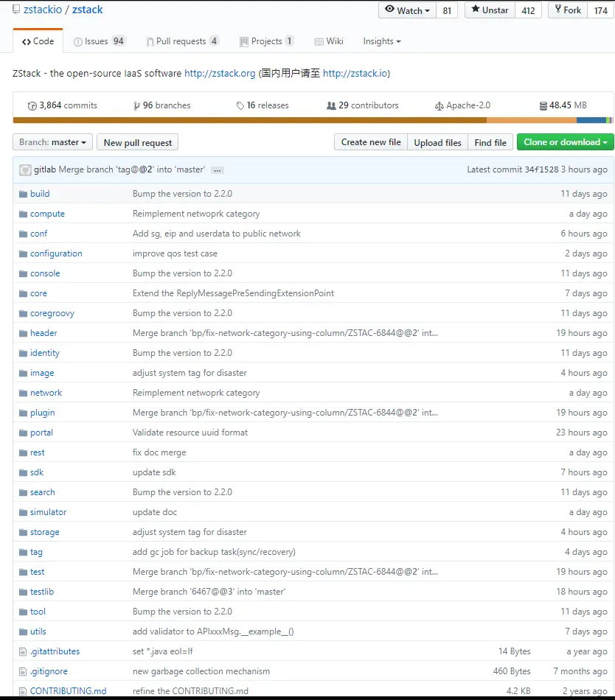The image size is (615, 700).
Task: Click the Upload files button
Action: pyautogui.click(x=437, y=142)
